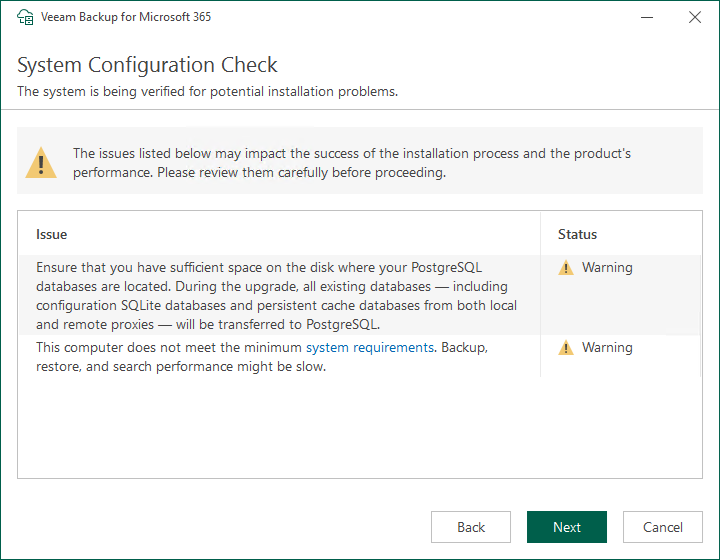Click the warning icon beside the system requirements issue
Viewport: 720px width, 560px height.
566,348
